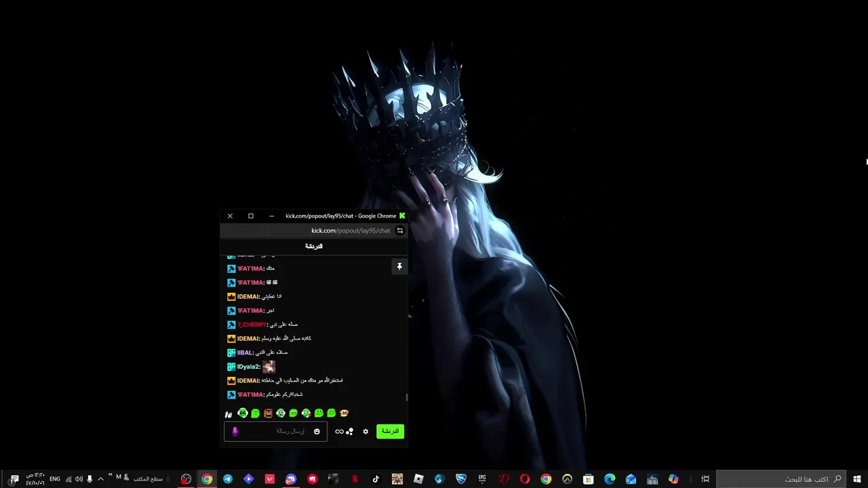Switch to active Chrome window in taskbar

(x=207, y=479)
